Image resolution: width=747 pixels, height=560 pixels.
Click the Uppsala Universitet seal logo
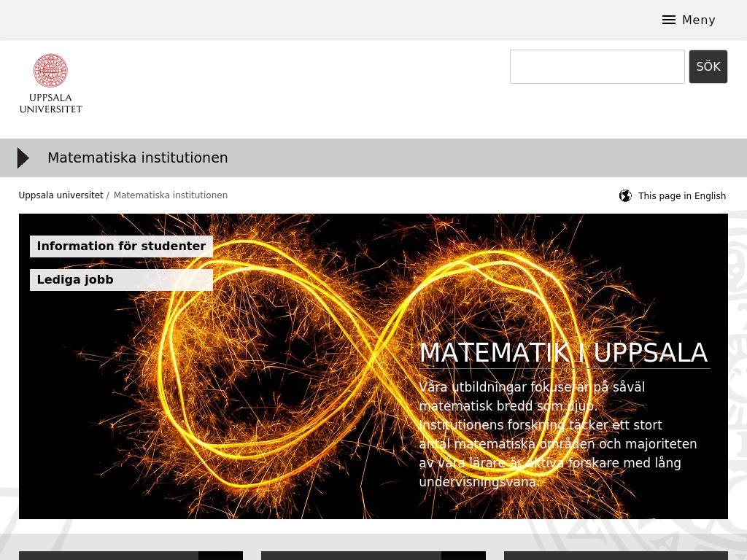coord(50,71)
